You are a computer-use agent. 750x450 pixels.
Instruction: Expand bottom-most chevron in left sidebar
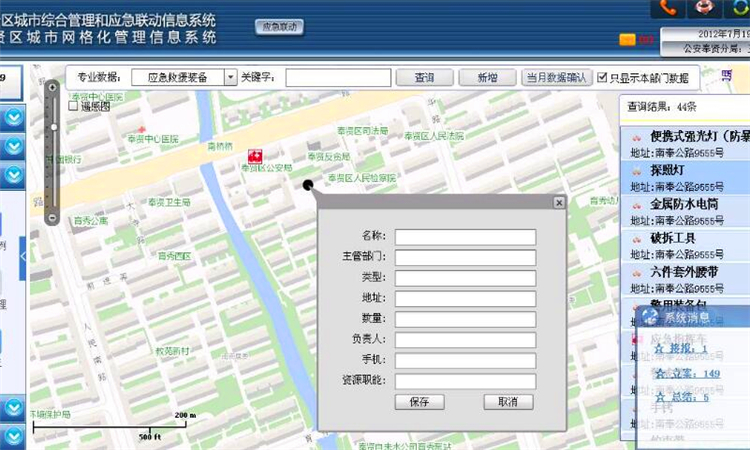pos(13,436)
